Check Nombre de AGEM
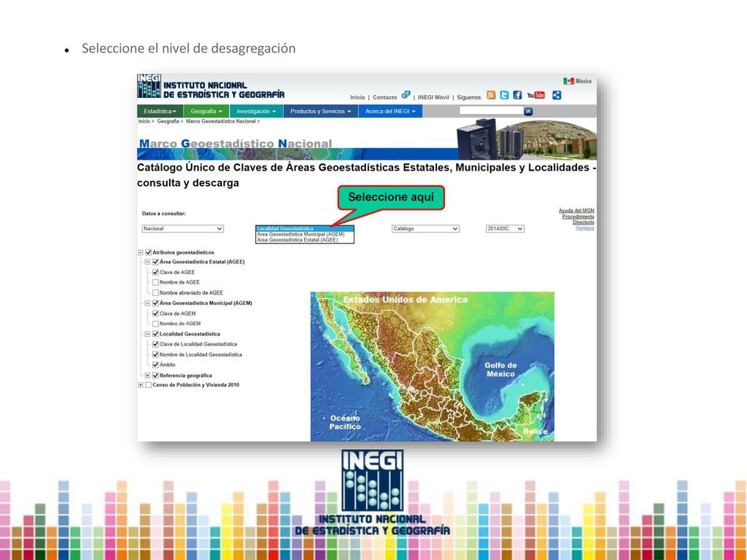Screen dimensions: 747x560 155,324
